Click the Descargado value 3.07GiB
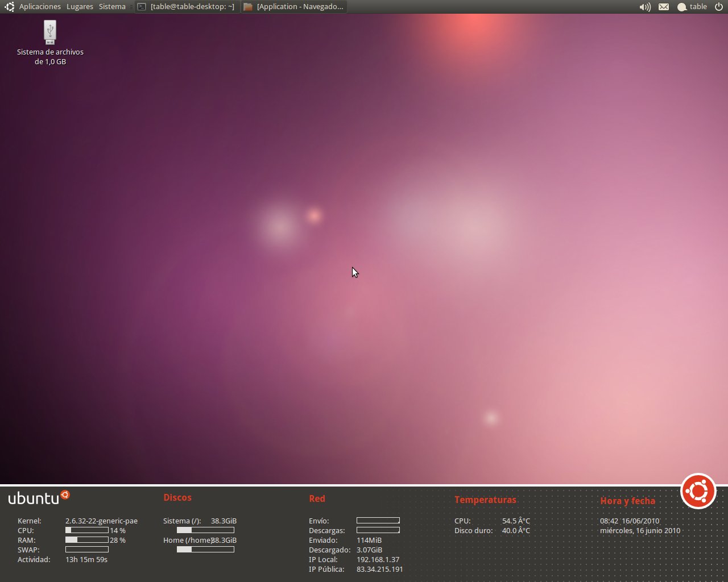 370,550
